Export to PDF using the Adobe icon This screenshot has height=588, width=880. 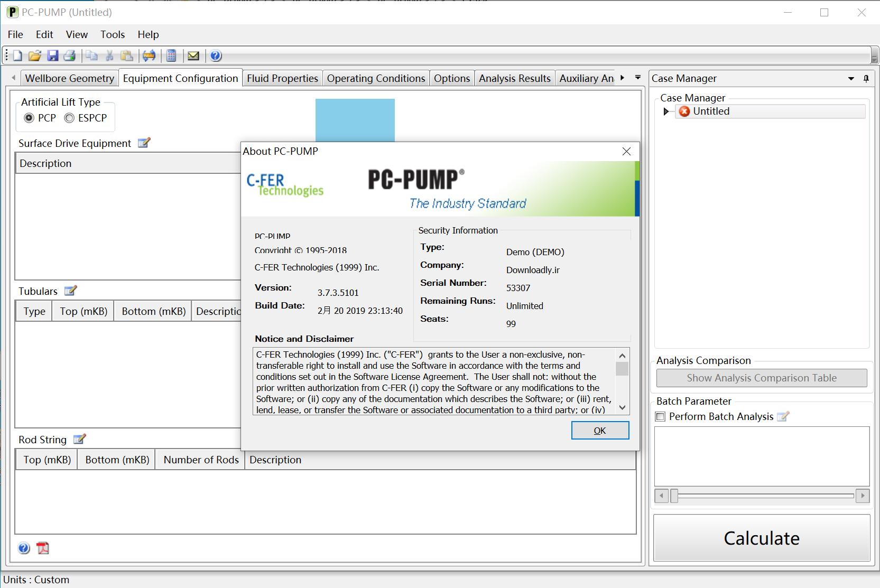click(x=42, y=548)
